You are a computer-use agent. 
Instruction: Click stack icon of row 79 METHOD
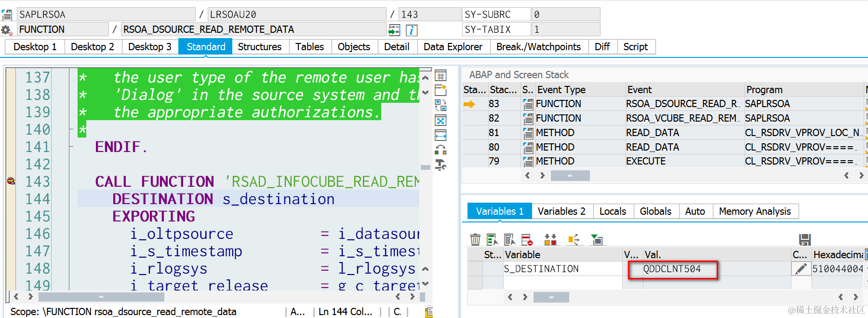coord(528,161)
